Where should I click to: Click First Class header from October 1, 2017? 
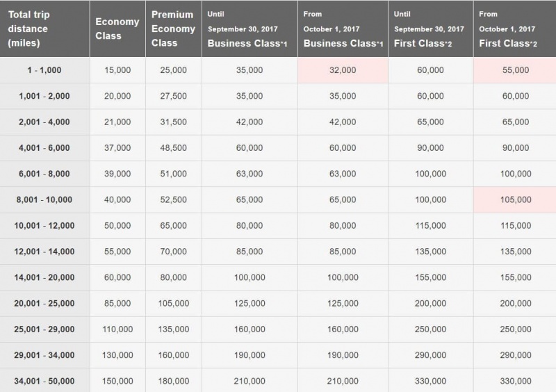[x=515, y=28]
